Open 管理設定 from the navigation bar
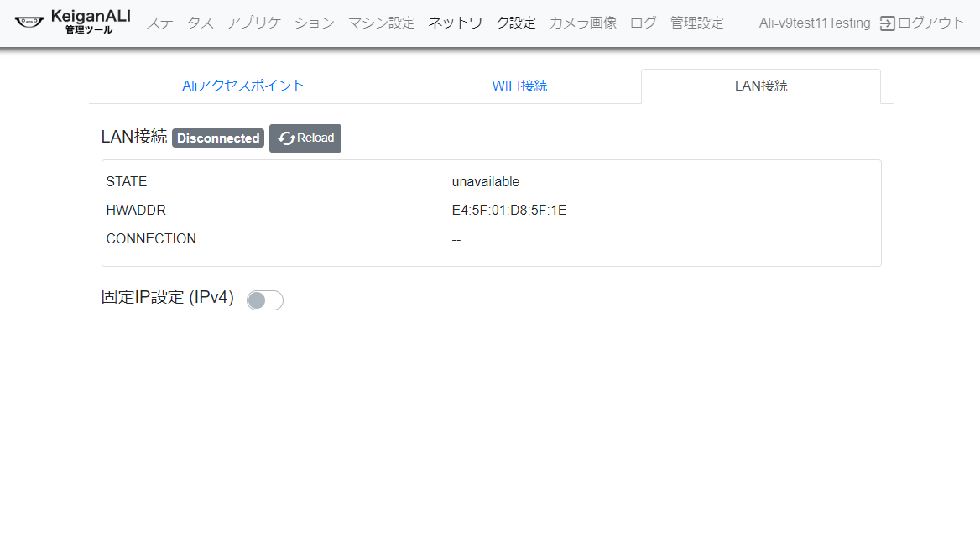Viewport: 980px width, 553px height. 696,23
